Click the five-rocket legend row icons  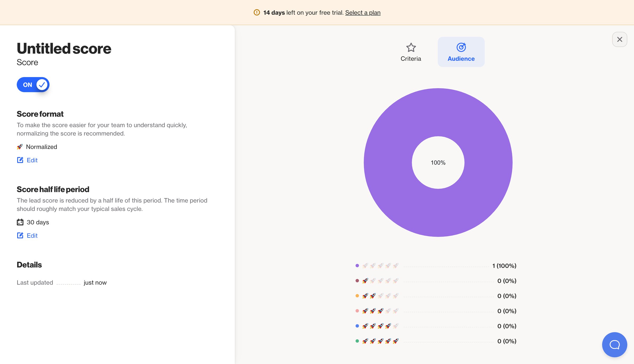coord(380,341)
